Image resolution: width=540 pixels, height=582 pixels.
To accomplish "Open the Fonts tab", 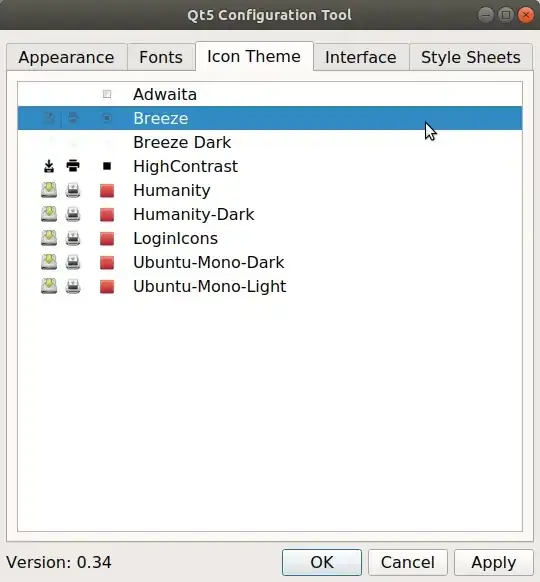I will coord(161,57).
